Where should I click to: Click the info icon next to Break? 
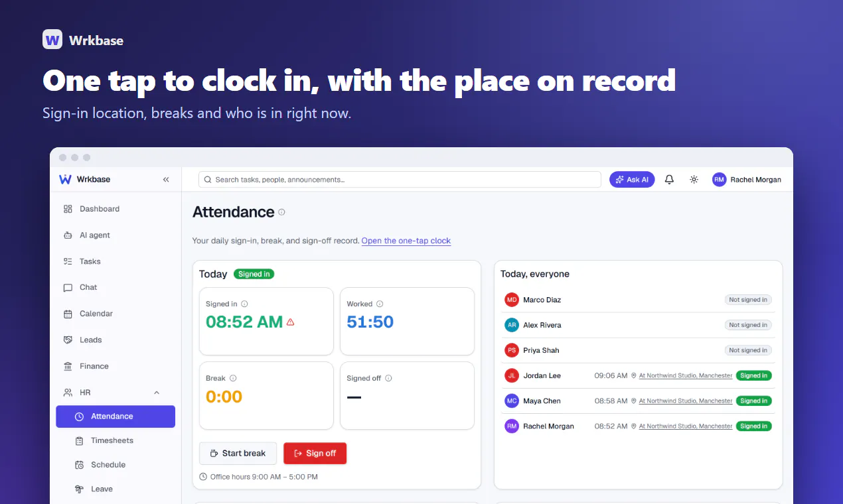pyautogui.click(x=233, y=379)
